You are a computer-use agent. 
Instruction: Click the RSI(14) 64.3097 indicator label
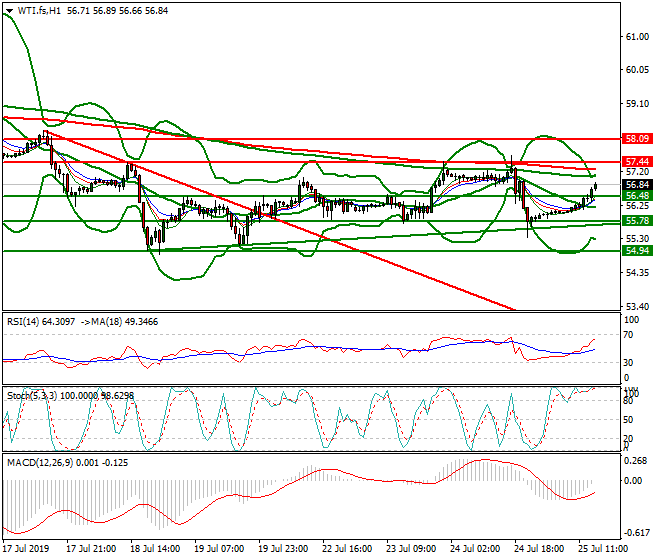pos(41,322)
